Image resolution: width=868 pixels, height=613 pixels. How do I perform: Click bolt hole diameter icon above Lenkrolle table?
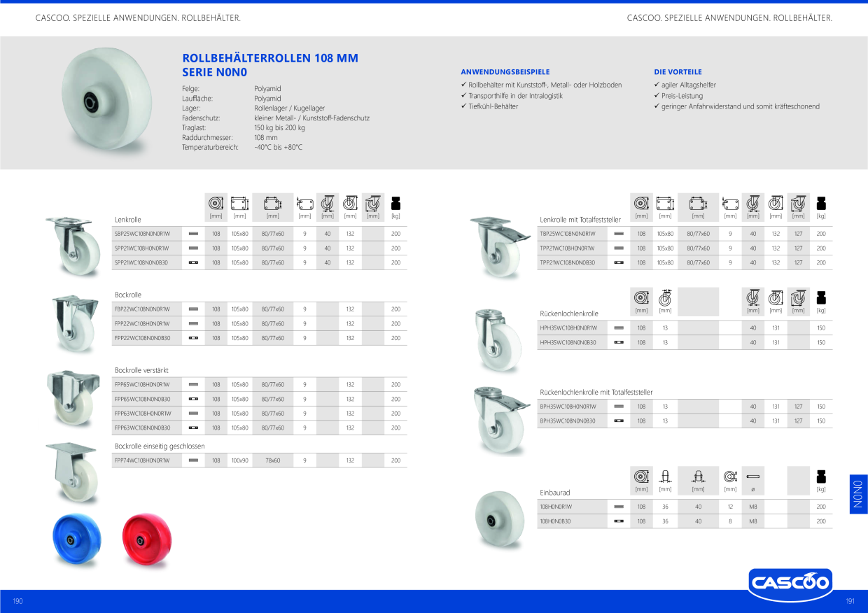304,204
